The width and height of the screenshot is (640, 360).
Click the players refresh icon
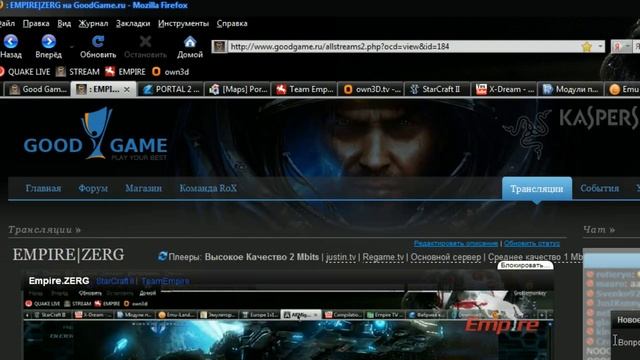click(162, 256)
